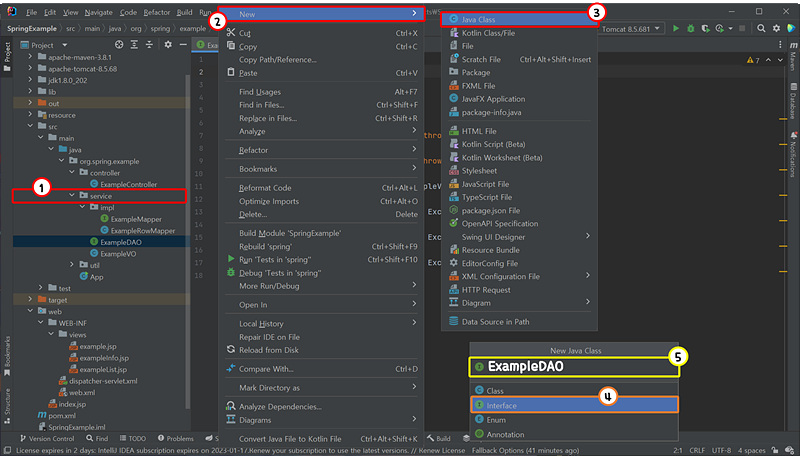Click Expand All icon in Project panel
Viewport: 800px width, 456px height.
point(134,45)
